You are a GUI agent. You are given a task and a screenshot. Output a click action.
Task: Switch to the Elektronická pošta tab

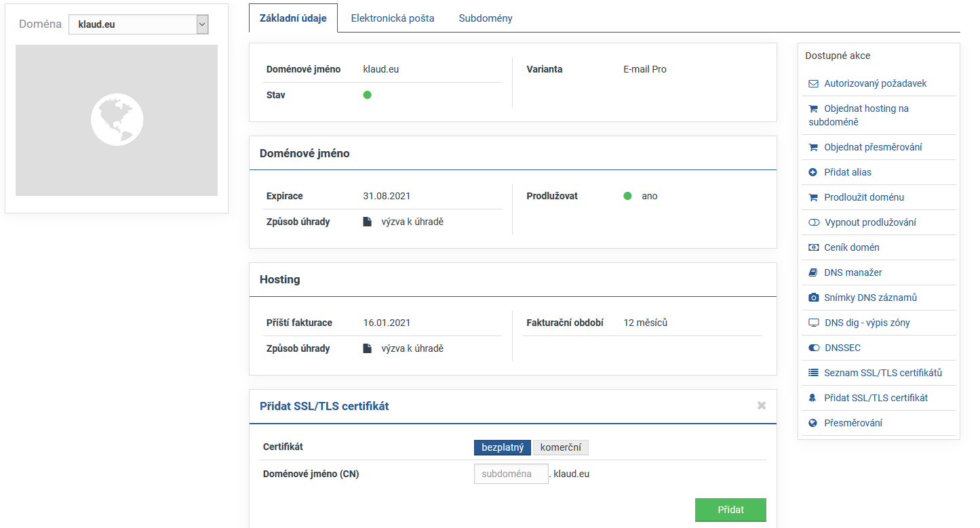[392, 18]
